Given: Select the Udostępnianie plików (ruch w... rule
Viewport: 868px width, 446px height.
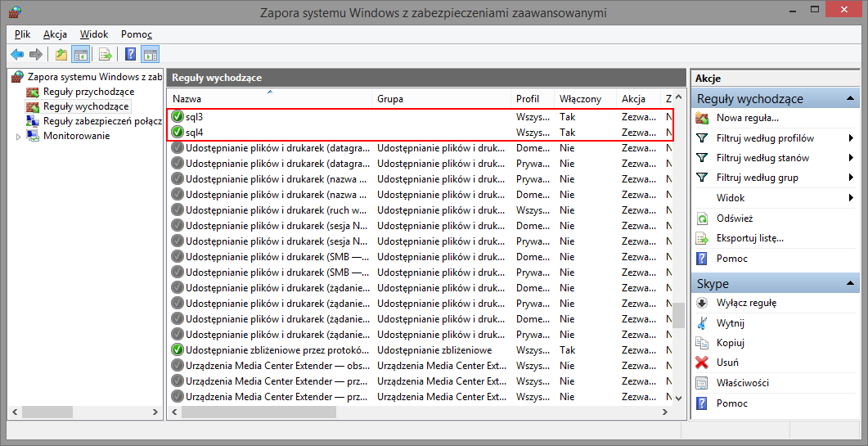Looking at the screenshot, I should point(421,210).
